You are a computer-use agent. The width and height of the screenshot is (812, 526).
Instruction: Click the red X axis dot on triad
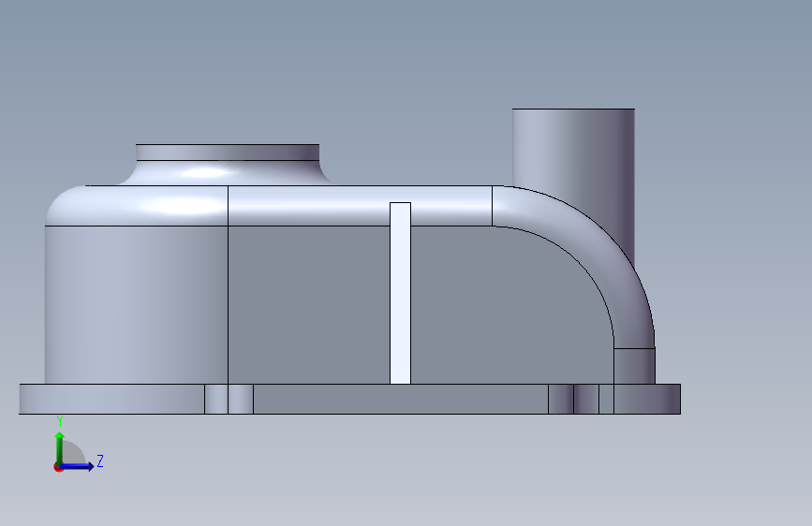pos(58,468)
